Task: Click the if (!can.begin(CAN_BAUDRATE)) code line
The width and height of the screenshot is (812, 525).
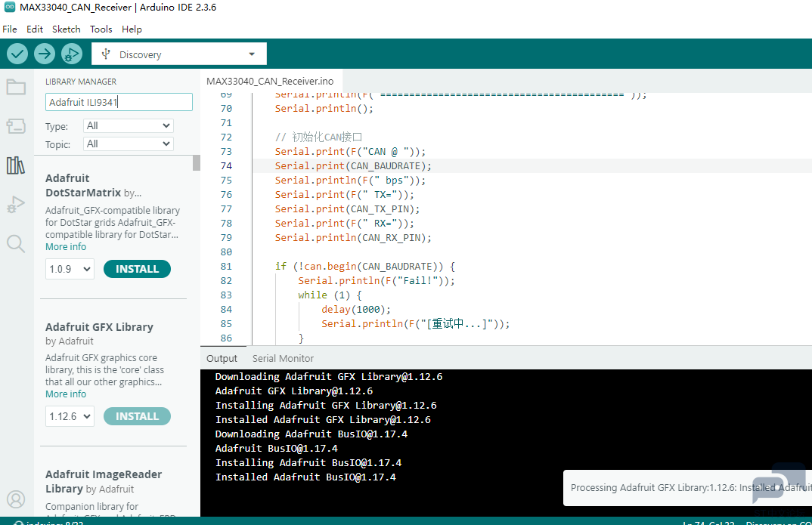Action: point(365,267)
